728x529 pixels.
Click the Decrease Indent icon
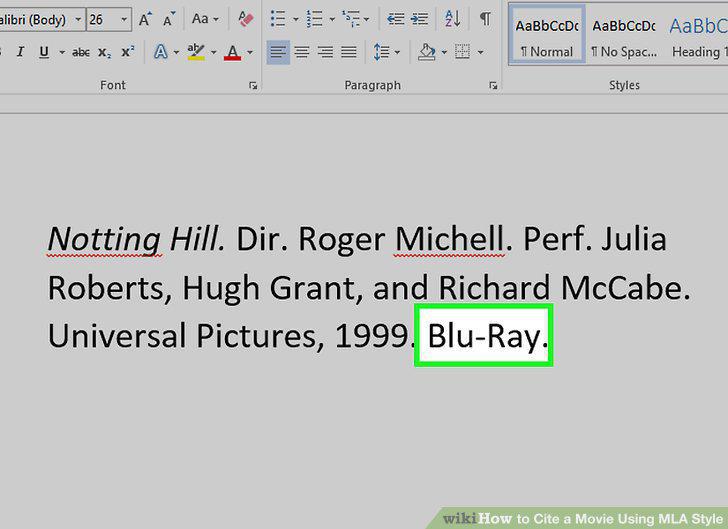[396, 19]
